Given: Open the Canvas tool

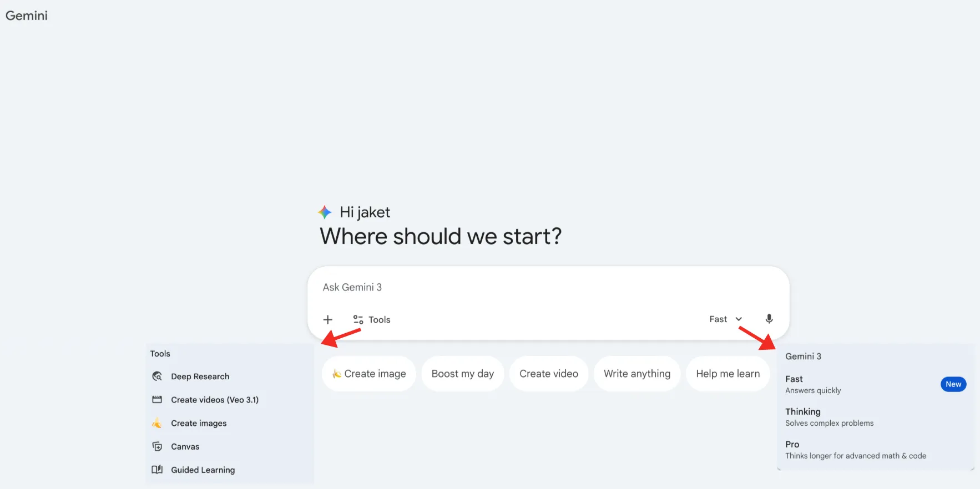Looking at the screenshot, I should [185, 446].
